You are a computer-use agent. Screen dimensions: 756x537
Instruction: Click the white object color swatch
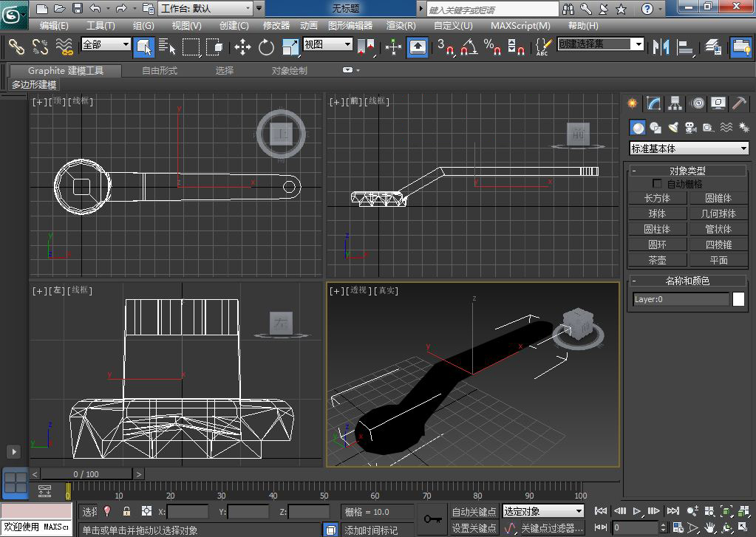point(738,299)
